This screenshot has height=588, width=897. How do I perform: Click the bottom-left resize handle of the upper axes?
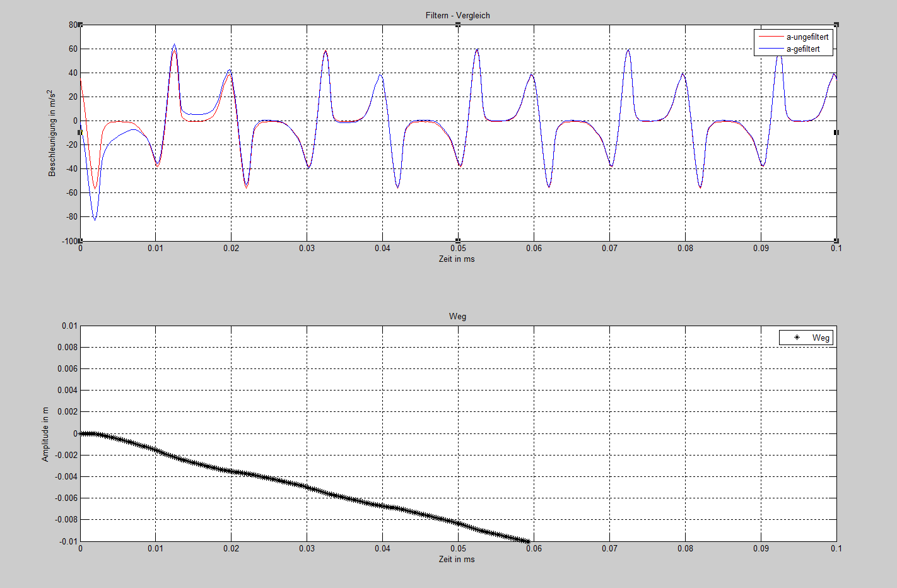80,241
